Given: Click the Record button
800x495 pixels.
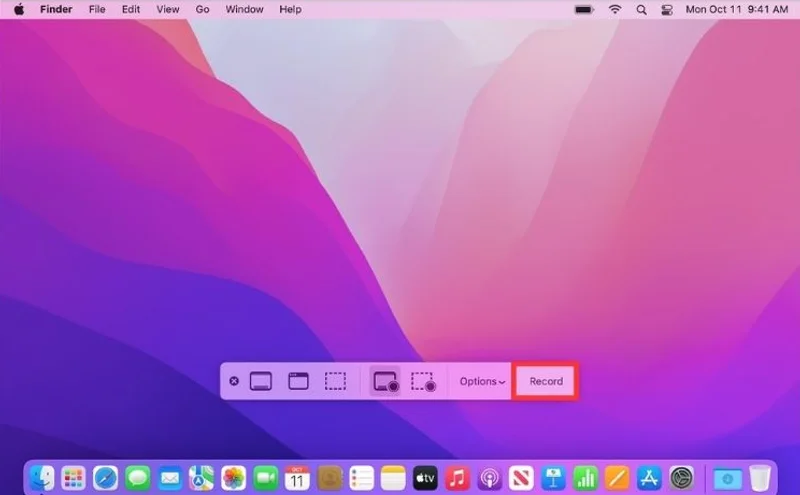Looking at the screenshot, I should 546,381.
